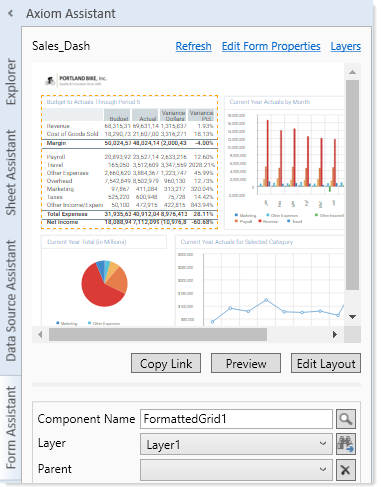Switch to the Explorer tab
This screenshot has width=381, height=487.
(11, 81)
